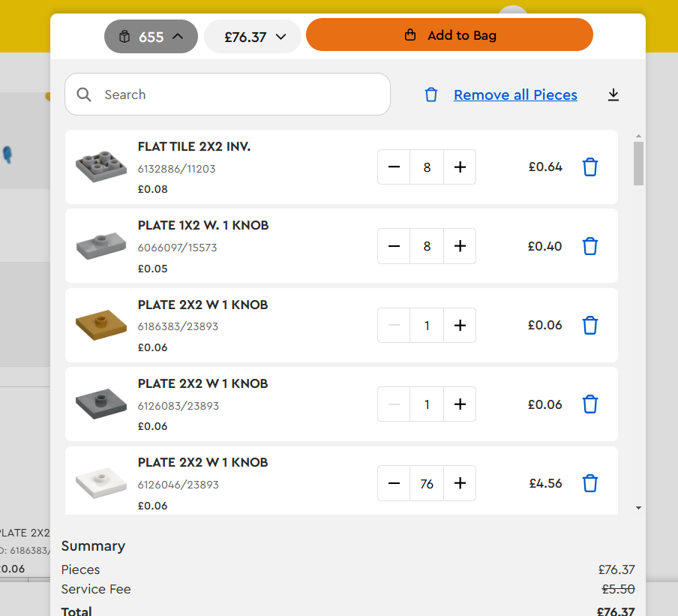The image size is (678, 616).
Task: Delete the dark grey PLATE 2X2 item
Action: click(590, 404)
